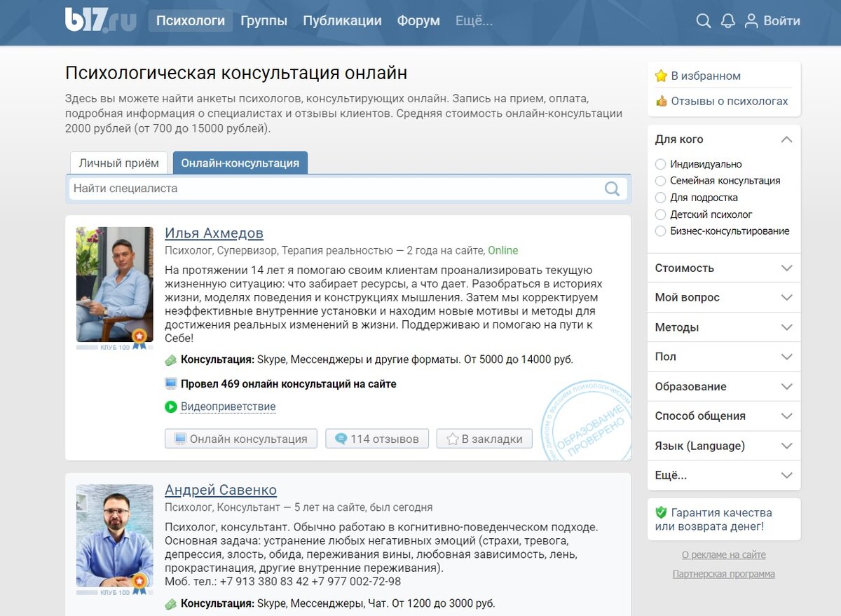Open Публикации in top navigation
The image size is (841, 616).
tap(342, 21)
